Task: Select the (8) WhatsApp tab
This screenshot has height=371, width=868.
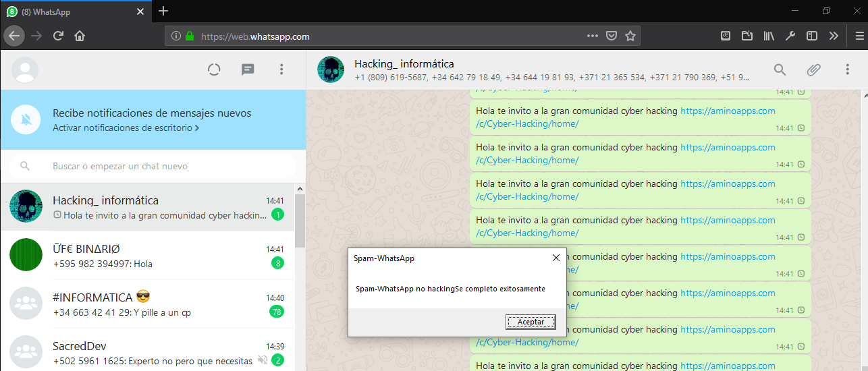Action: [76, 11]
